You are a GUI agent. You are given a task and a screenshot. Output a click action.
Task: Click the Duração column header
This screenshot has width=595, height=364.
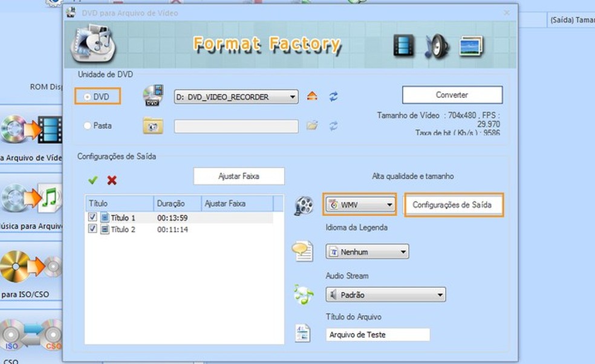[177, 203]
